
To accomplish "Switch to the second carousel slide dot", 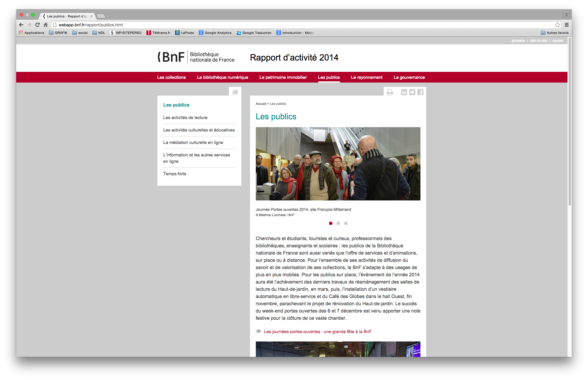I will point(338,223).
